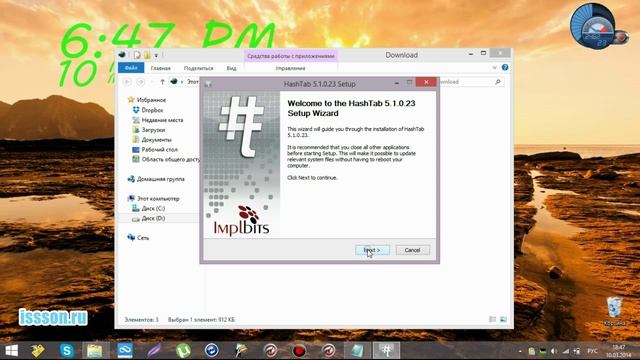The image size is (640, 360).
Task: Click the Средства работы с приложениями tab header
Action: coord(291,56)
